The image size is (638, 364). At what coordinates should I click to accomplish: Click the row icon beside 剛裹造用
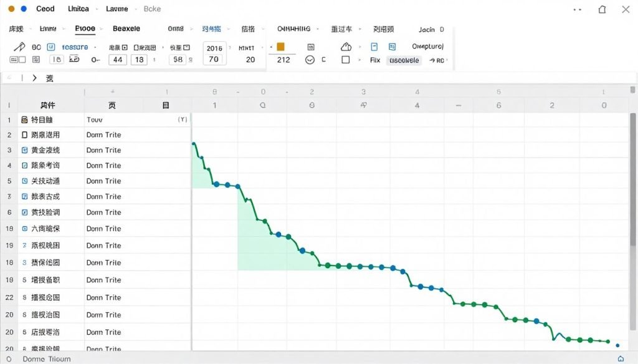(x=24, y=135)
